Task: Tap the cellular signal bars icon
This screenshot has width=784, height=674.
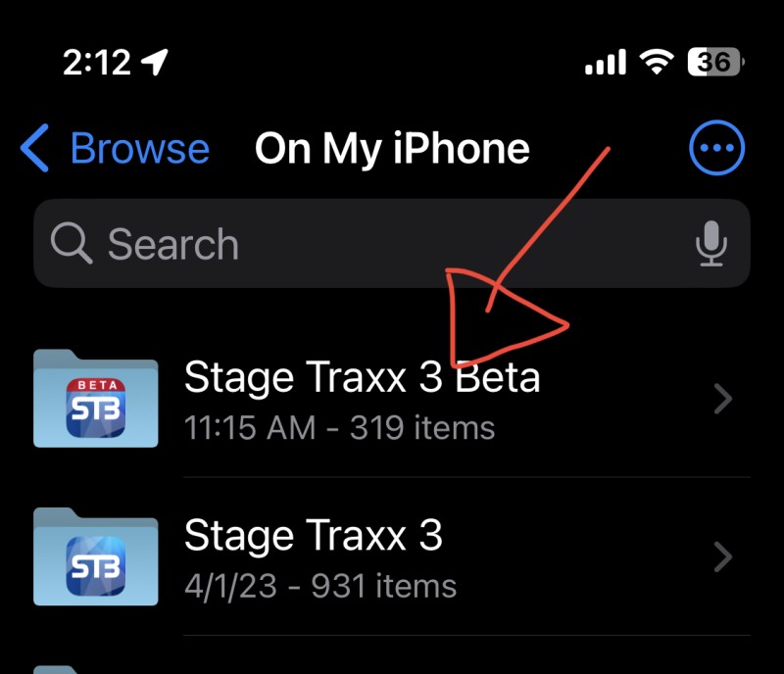Action: point(606,62)
